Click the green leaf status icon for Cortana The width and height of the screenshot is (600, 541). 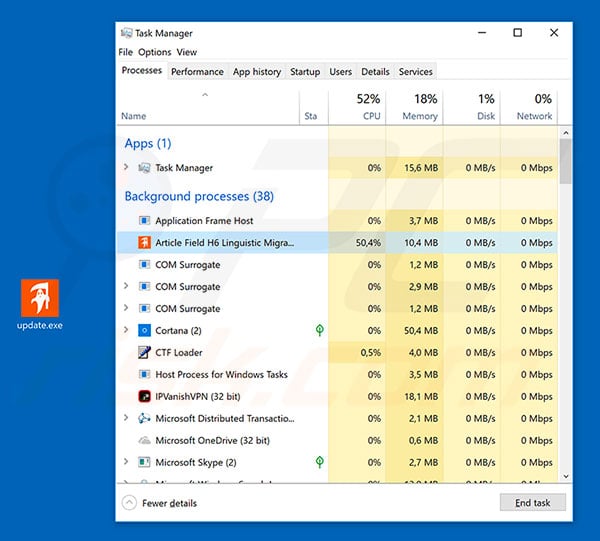(320, 330)
